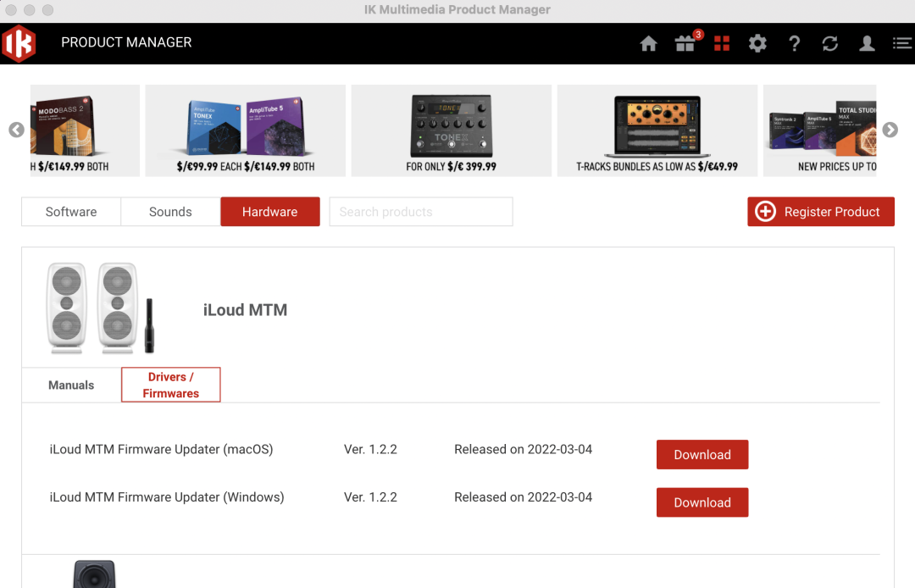Screen dimensions: 915x588
Task: Refresh the product list with the sync icon
Action: pos(829,43)
